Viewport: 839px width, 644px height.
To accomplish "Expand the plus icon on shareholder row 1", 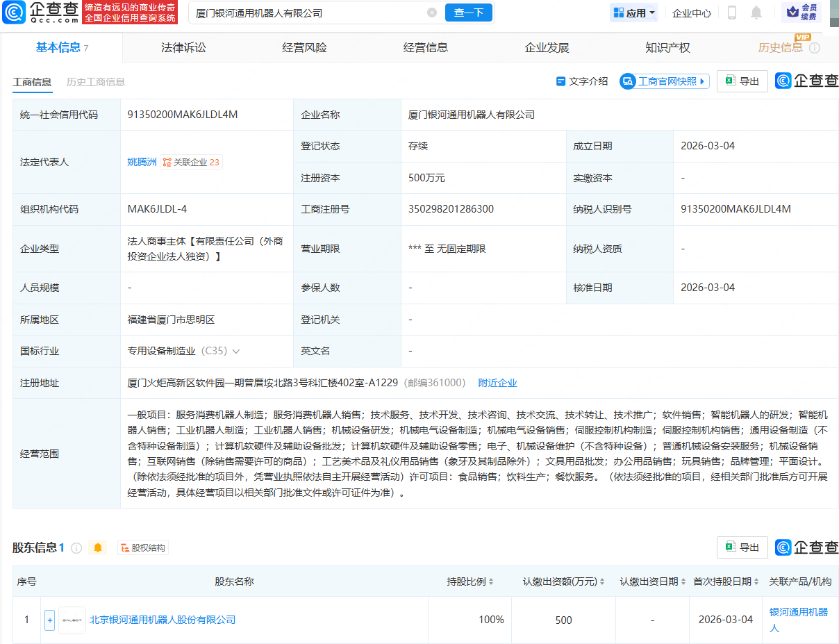I will (x=49, y=620).
